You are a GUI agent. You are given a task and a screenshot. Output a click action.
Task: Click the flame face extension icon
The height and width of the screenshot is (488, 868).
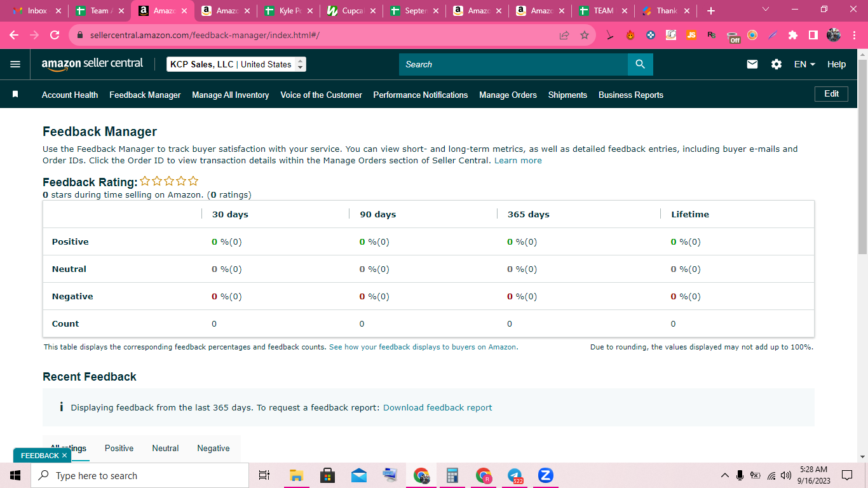coord(630,36)
